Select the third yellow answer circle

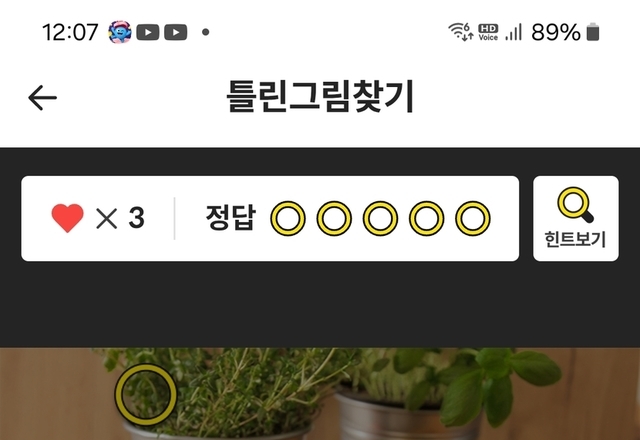tap(380, 218)
